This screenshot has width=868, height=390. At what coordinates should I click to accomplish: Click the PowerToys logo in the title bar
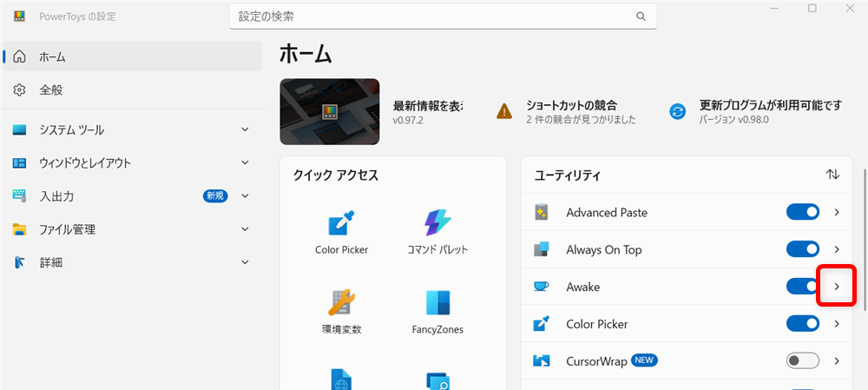[x=19, y=16]
